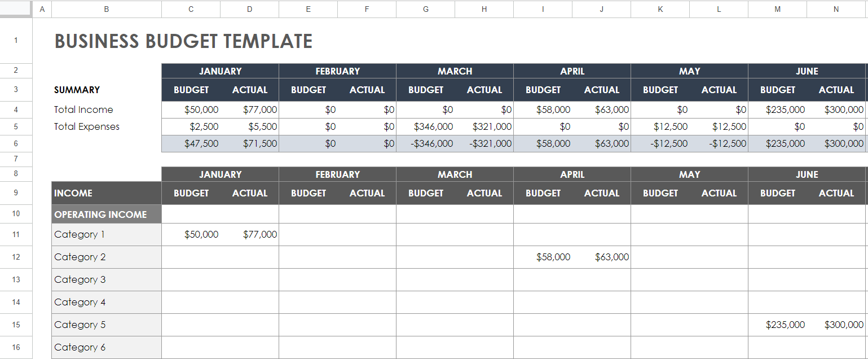Select row 9 header
Screen dimensions: 868x359
point(16,193)
